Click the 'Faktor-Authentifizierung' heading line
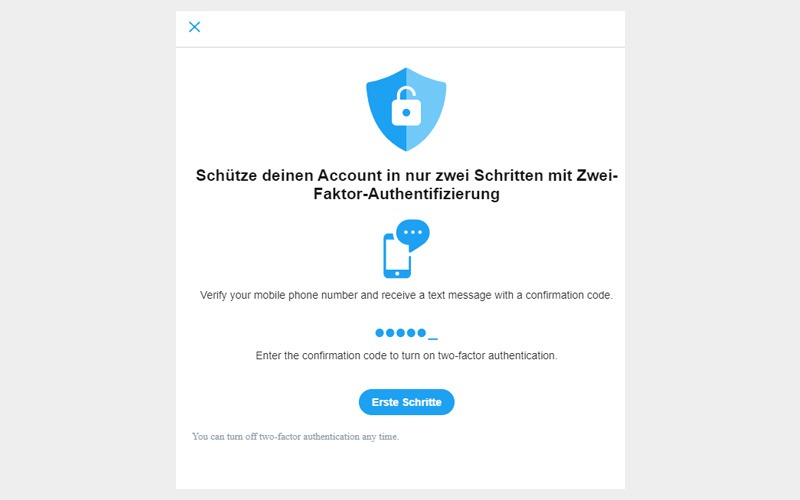The image size is (800, 500). pos(407,194)
